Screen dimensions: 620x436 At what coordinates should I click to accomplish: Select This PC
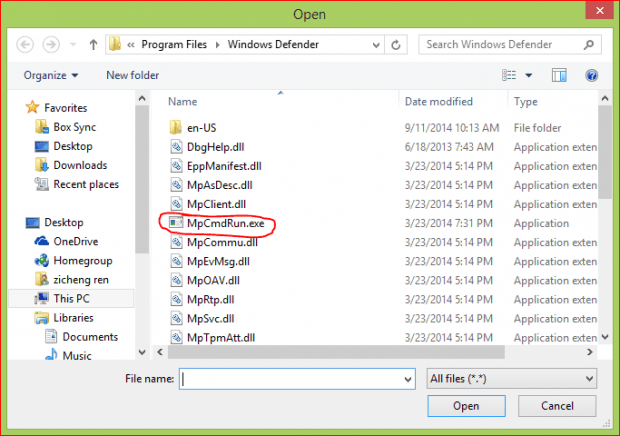(x=72, y=298)
